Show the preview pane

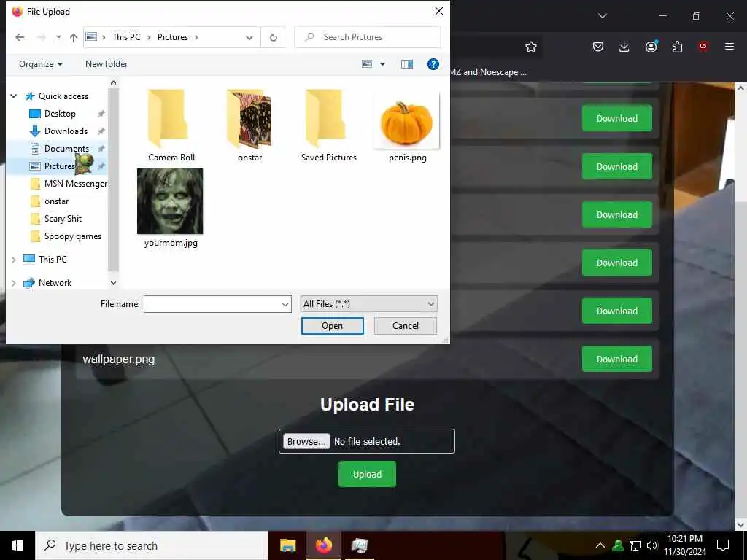pos(407,64)
